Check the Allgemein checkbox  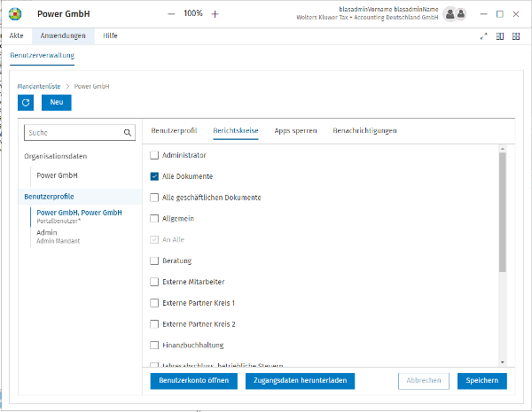pos(154,218)
